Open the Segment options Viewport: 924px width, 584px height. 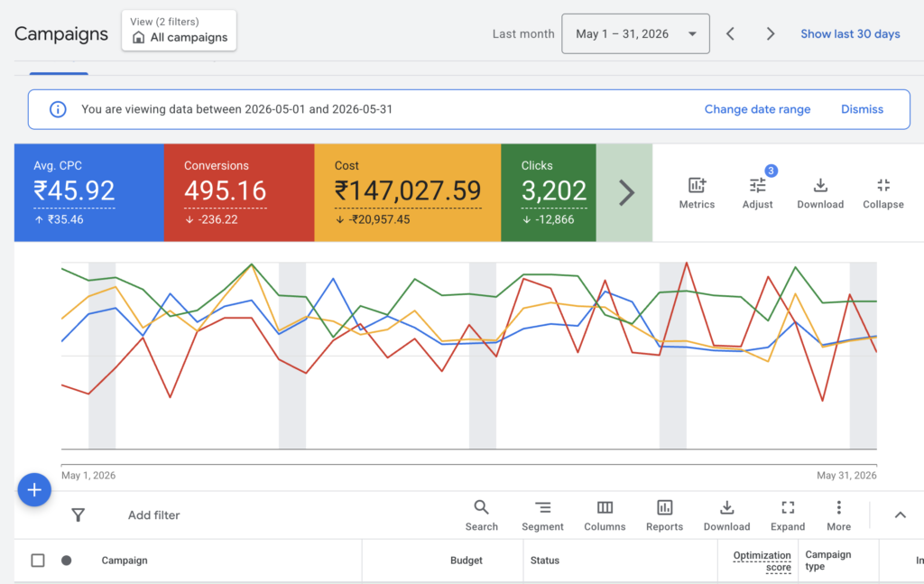[x=542, y=515]
